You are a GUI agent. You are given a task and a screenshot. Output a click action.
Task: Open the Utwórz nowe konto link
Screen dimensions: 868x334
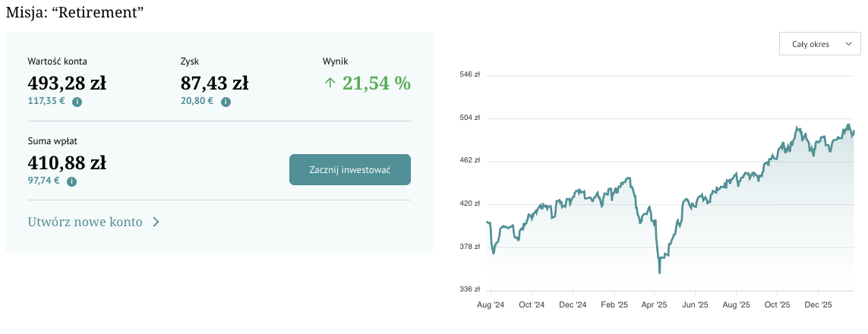(x=85, y=222)
